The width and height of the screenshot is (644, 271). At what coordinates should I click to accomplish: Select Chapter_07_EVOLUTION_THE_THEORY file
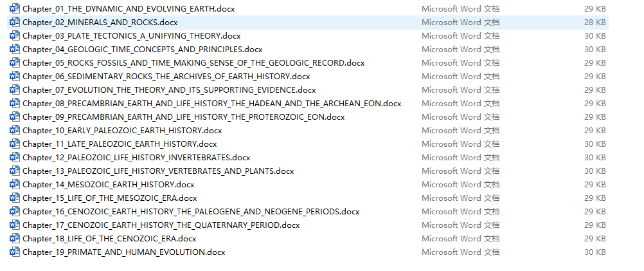point(169,90)
